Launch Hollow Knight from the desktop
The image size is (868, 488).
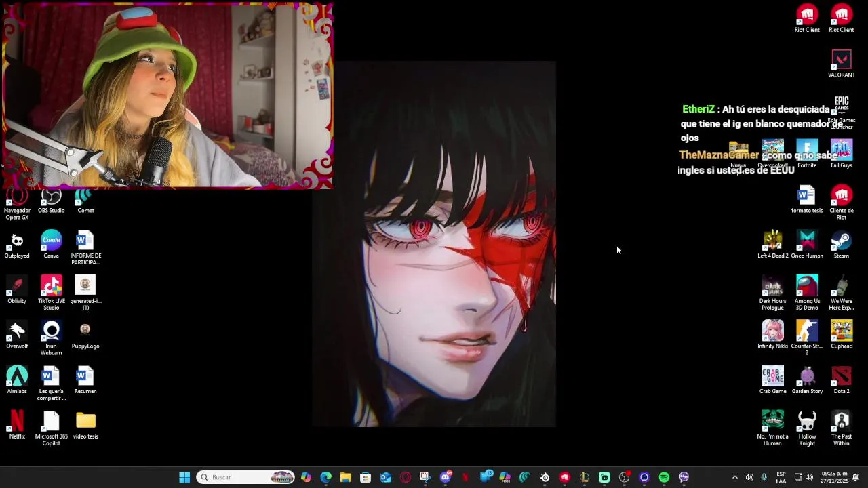pyautogui.click(x=806, y=428)
